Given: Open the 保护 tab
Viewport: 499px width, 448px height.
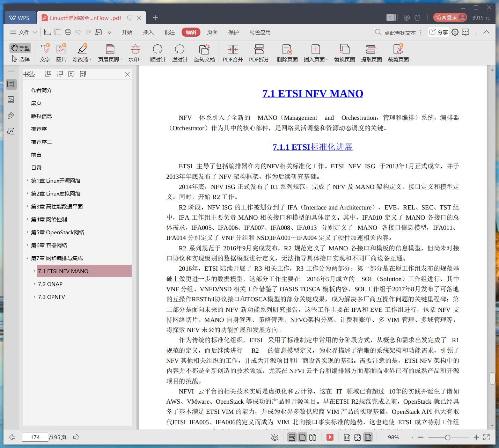Looking at the screenshot, I should tap(233, 32).
